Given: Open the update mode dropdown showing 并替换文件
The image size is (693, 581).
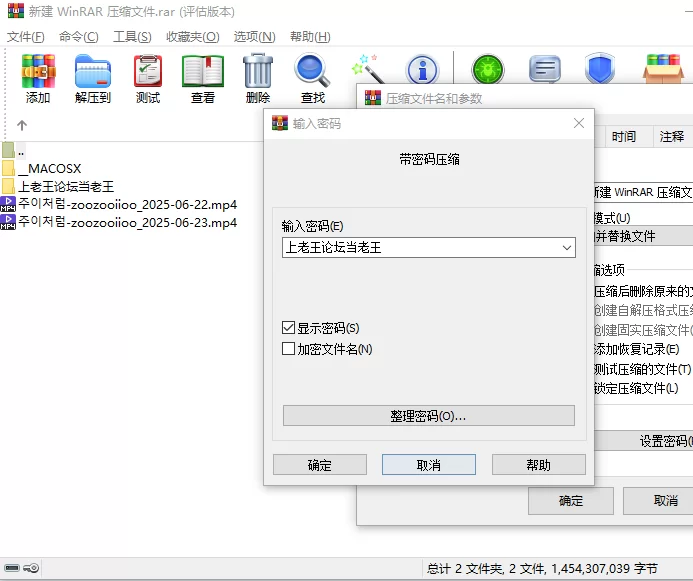Looking at the screenshot, I should 644,236.
